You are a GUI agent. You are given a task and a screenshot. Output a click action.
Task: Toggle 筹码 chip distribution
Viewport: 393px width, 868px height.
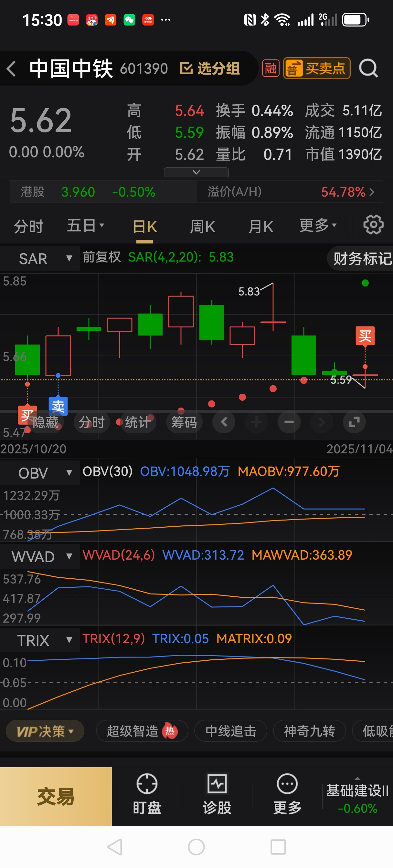tap(184, 422)
